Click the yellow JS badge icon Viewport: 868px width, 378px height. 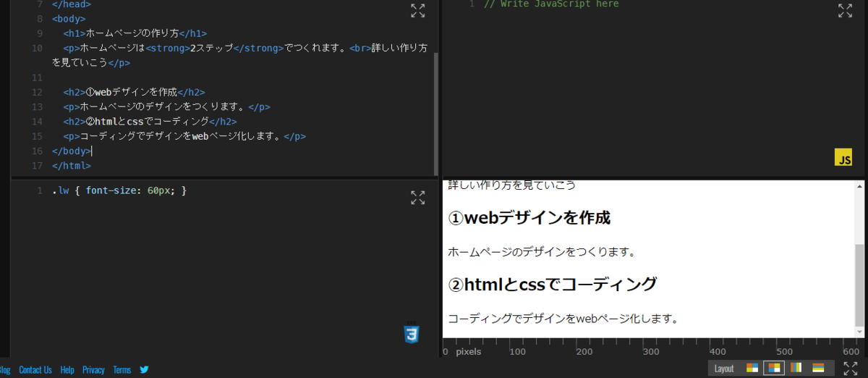[843, 157]
